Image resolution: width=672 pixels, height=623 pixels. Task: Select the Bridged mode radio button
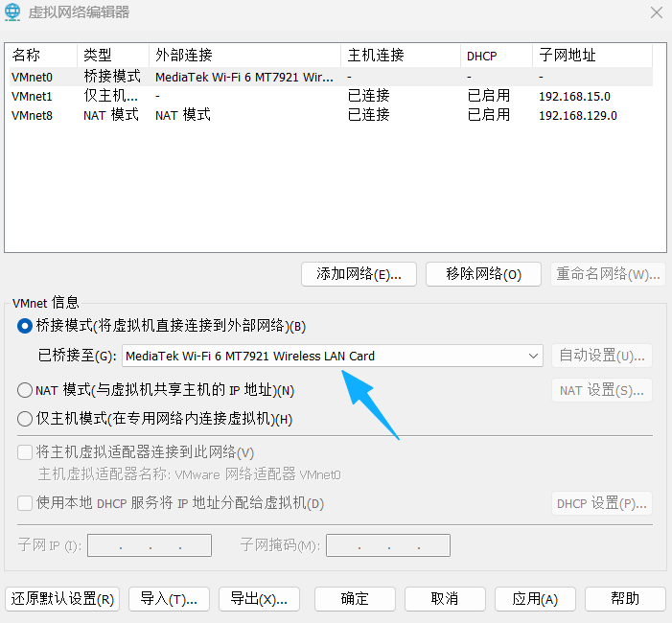pyautogui.click(x=25, y=326)
